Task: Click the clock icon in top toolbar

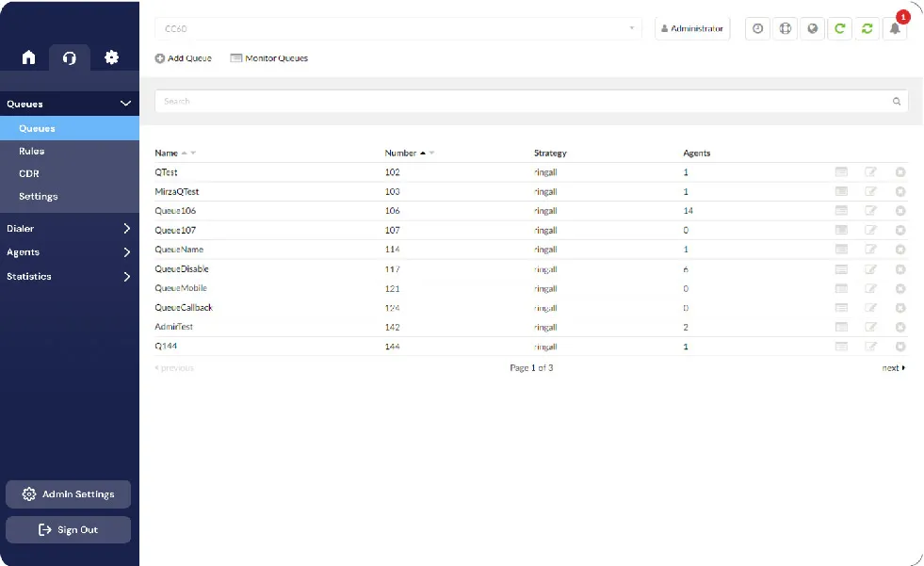Action: [x=757, y=28]
